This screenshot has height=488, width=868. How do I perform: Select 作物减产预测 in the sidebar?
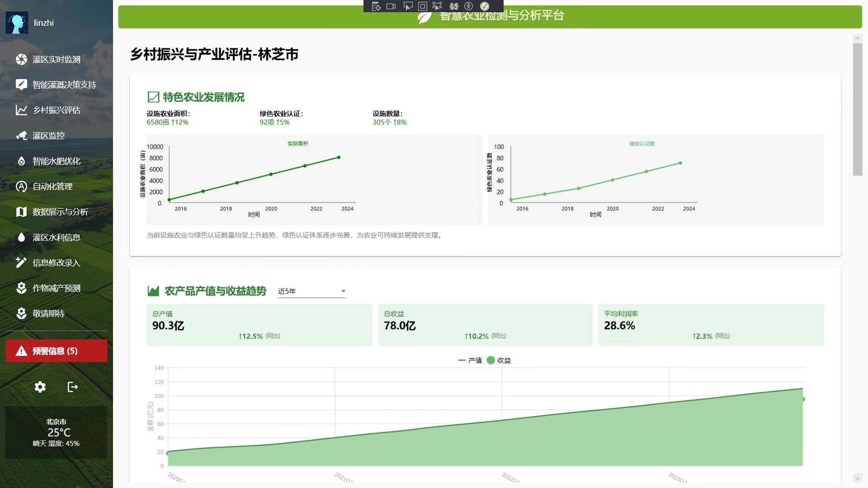coord(57,288)
